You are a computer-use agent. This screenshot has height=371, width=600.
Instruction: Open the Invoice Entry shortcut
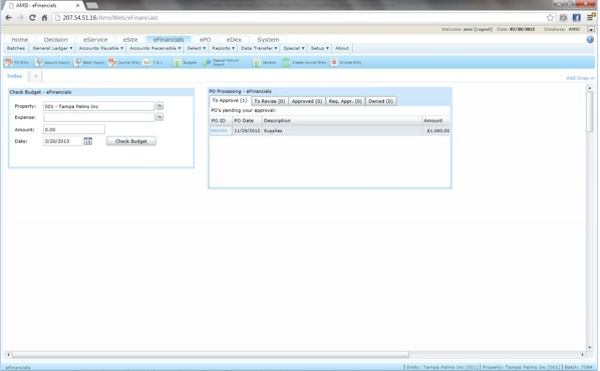346,62
